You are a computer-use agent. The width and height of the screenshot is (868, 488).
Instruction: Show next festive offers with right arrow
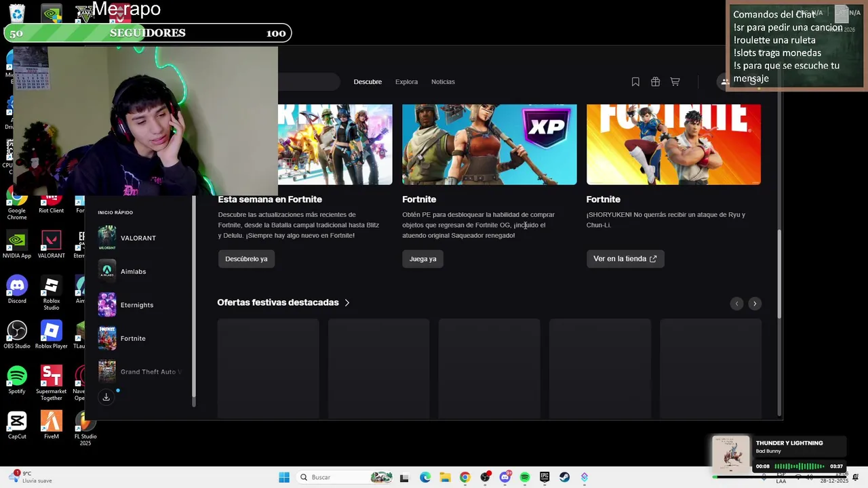pyautogui.click(x=754, y=304)
